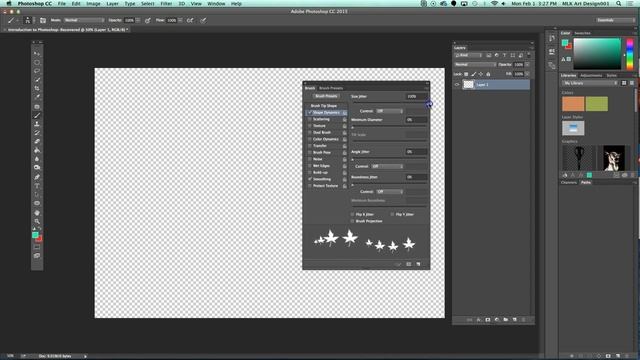Enable the Texture checkbox
Viewport: 640px width, 360px height.
(309, 126)
